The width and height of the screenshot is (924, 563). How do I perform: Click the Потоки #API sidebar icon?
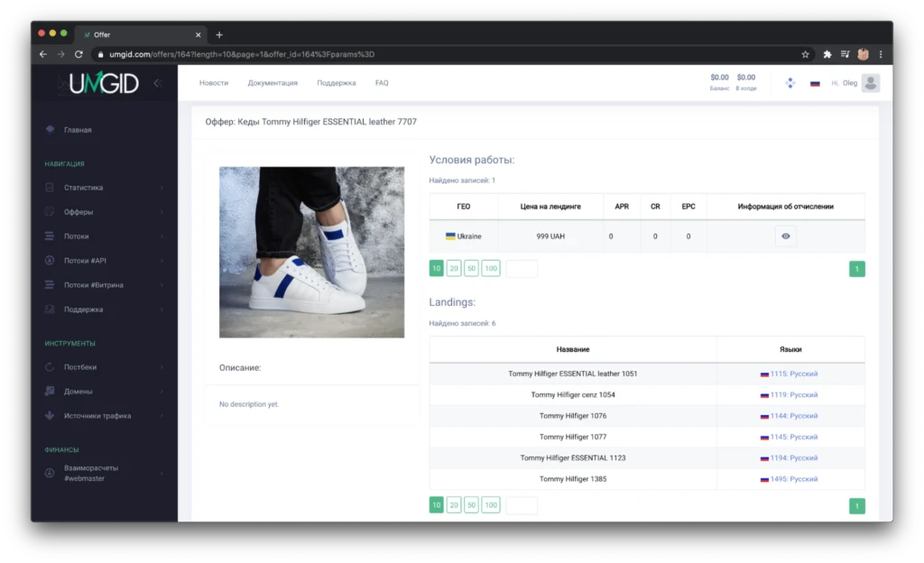pos(50,261)
